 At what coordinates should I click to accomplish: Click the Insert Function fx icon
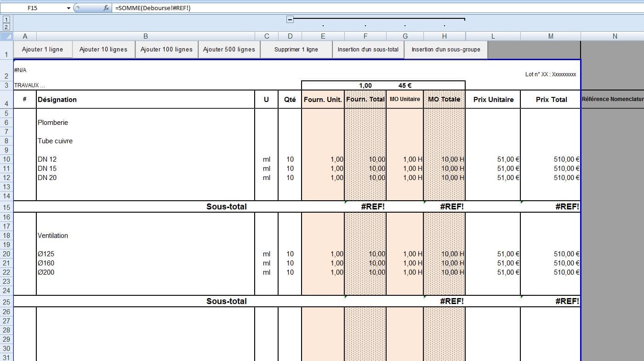click(106, 8)
